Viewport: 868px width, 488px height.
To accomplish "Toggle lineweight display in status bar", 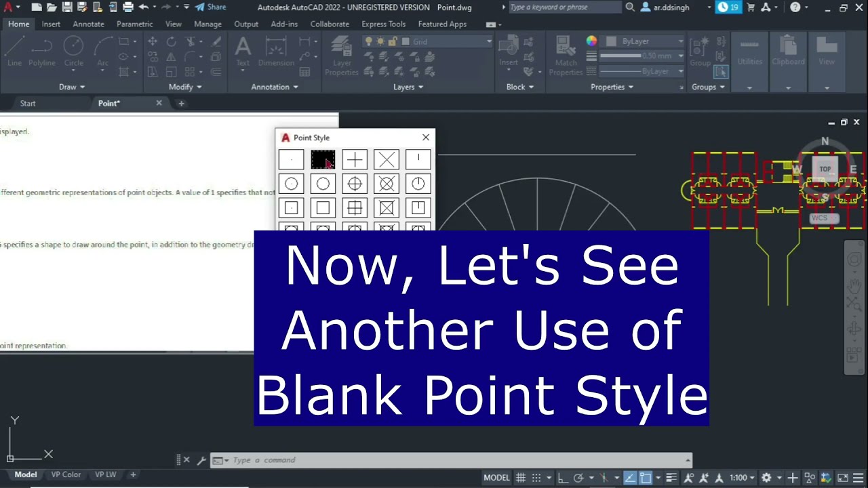I will 672,478.
